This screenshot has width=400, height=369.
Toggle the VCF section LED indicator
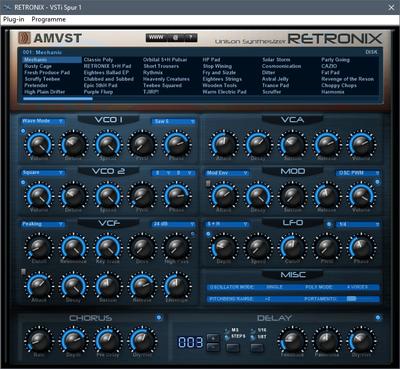pos(193,234)
